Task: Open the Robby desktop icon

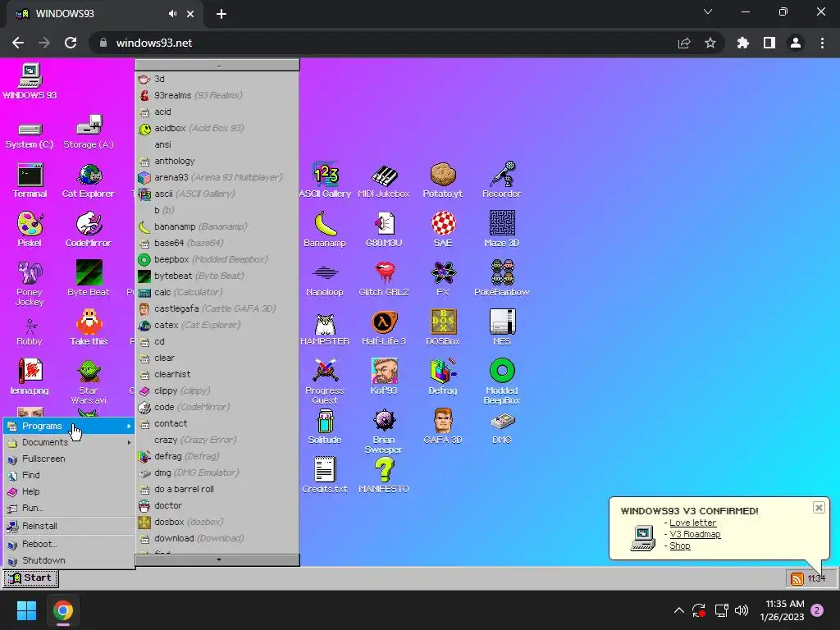Action: (30, 332)
